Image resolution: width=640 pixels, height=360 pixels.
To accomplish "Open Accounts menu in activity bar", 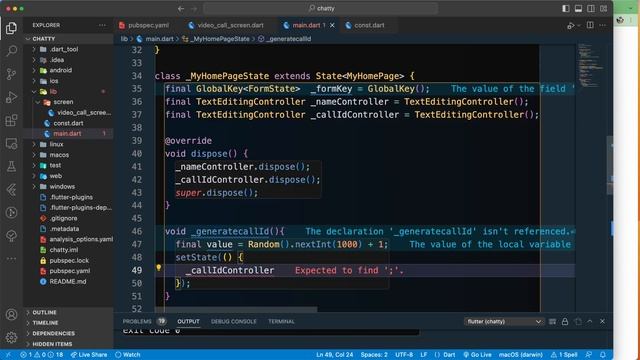I will coord(11,315).
